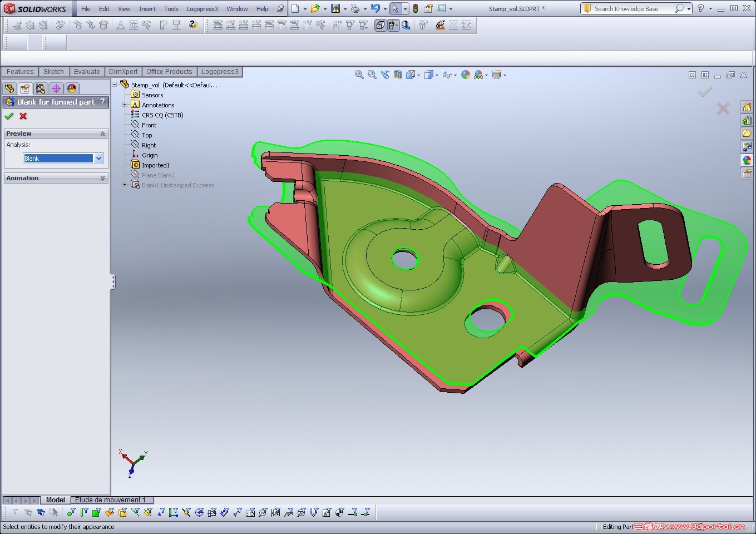
Task: Click the Zoom to Fit magnifier icon
Action: tap(359, 75)
